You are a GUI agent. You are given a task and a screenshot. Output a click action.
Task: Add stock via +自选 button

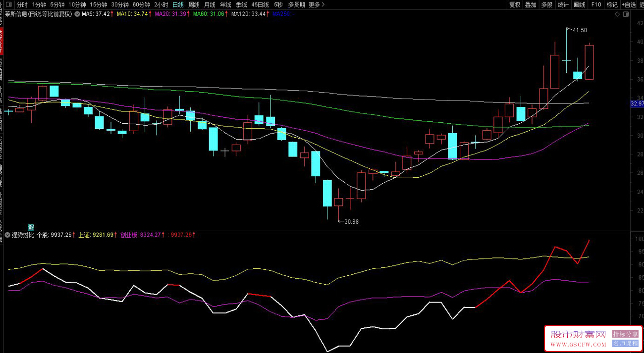[628, 4]
